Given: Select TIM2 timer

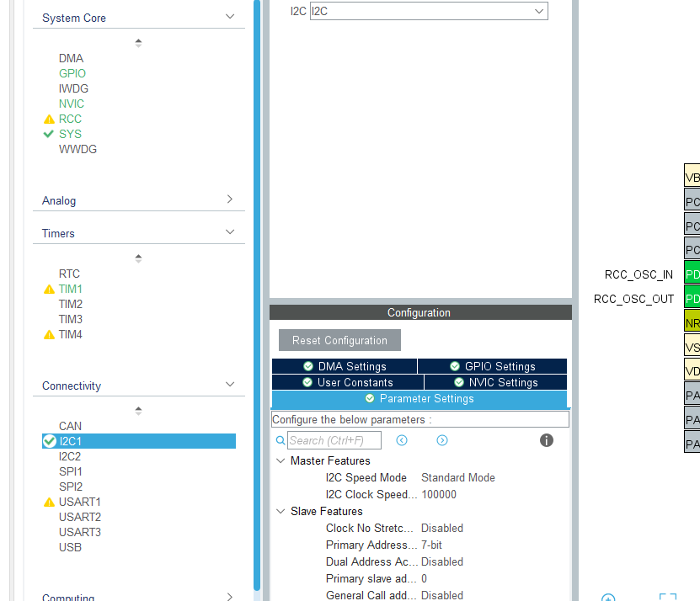Looking at the screenshot, I should click(71, 305).
